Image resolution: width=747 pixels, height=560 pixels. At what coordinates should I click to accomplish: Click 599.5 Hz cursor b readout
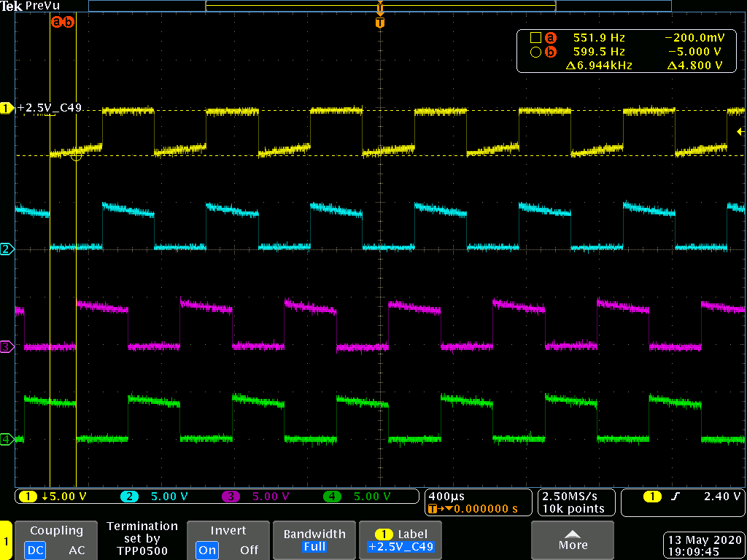[599, 52]
